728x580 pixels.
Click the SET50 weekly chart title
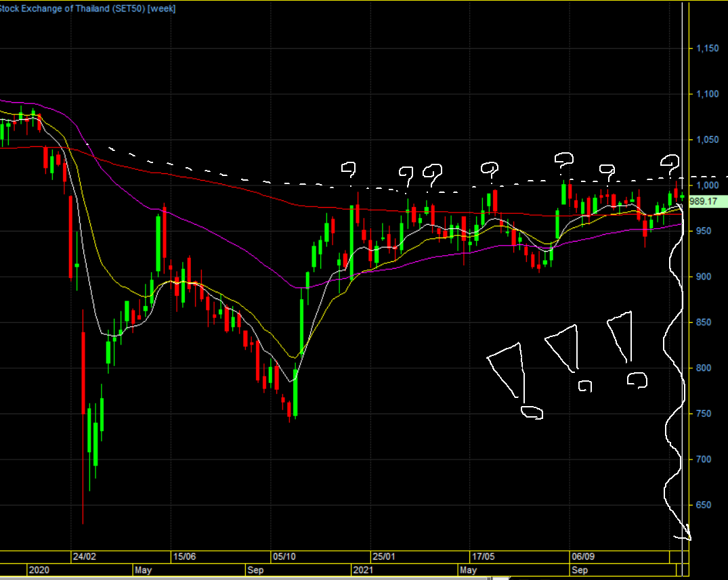[x=87, y=8]
